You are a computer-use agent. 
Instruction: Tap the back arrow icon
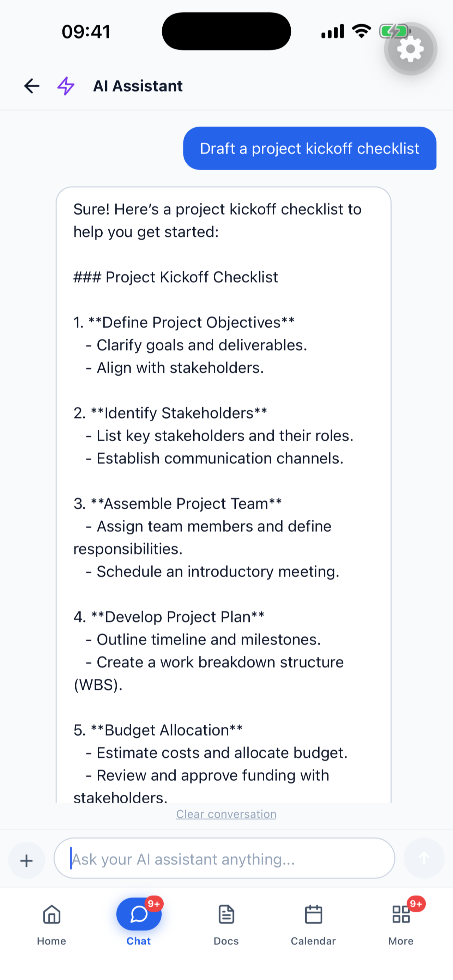point(31,86)
